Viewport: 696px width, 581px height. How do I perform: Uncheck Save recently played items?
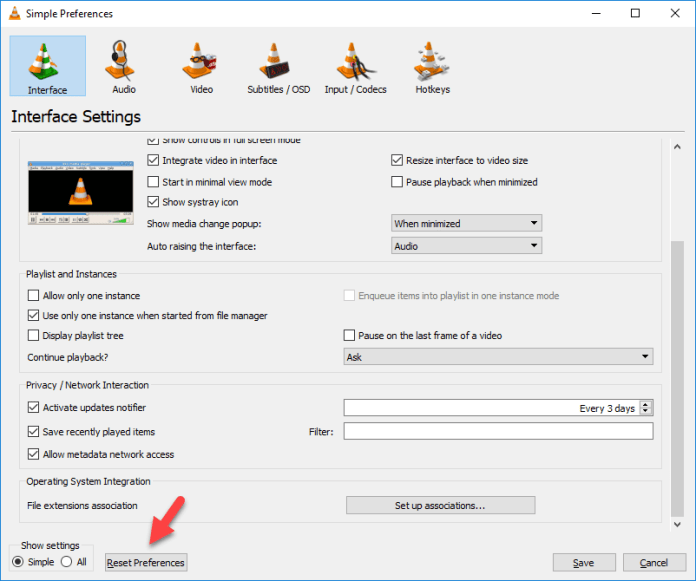click(34, 432)
